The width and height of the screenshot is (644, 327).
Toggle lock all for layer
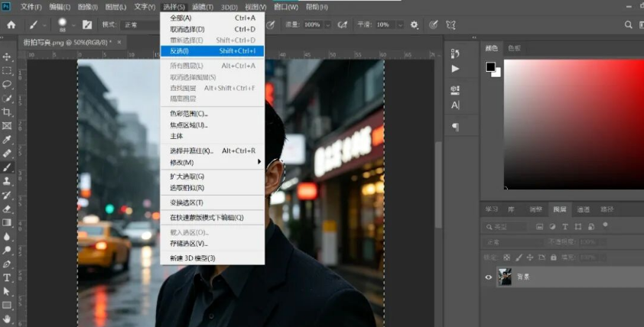tap(553, 257)
